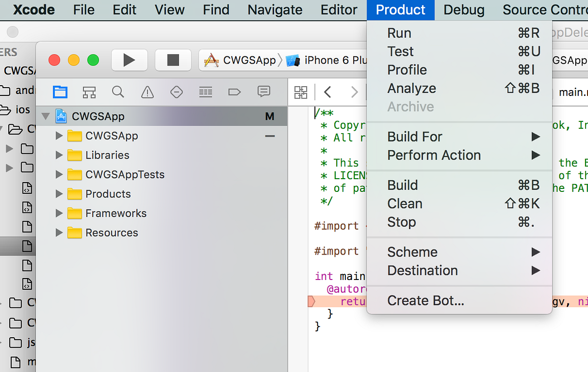Screen dimensions: 588x372
Task: Collapse the CWGSApp project root item
Action: pos(46,116)
